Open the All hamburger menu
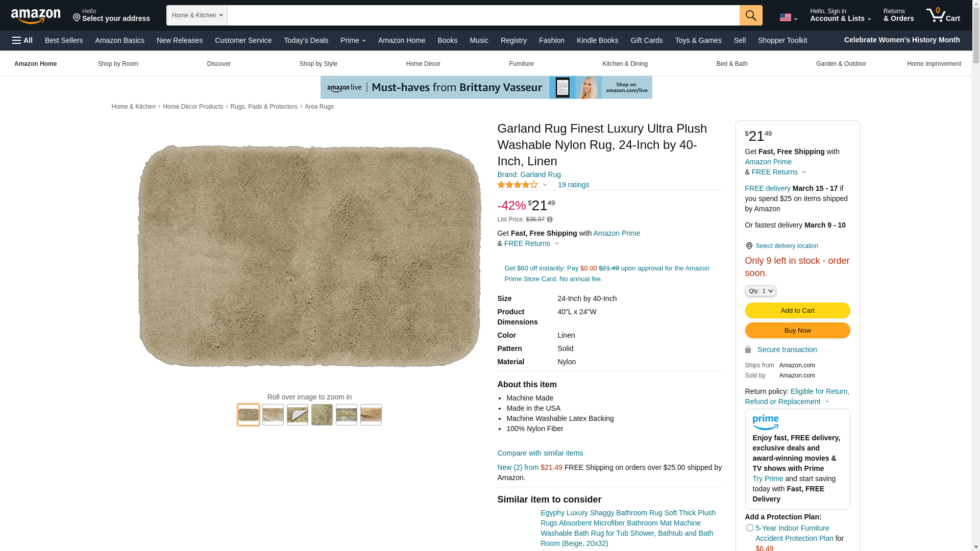Image resolution: width=980 pixels, height=551 pixels. pyautogui.click(x=22, y=40)
